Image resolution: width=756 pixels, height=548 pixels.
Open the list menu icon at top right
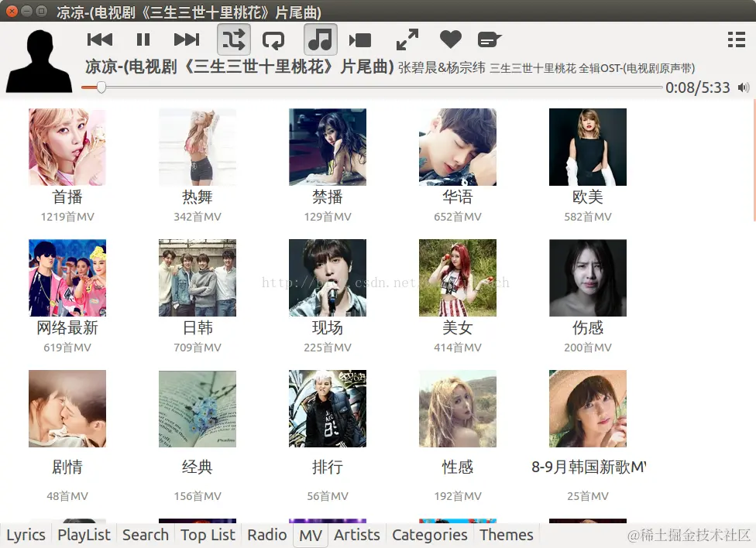pos(736,39)
